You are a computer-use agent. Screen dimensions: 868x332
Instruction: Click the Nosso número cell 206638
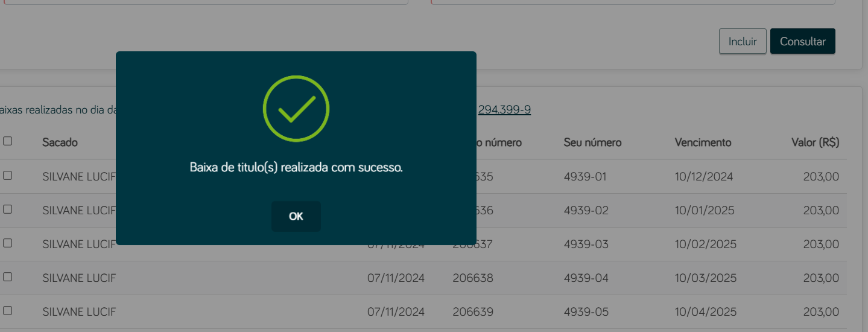[x=473, y=278]
